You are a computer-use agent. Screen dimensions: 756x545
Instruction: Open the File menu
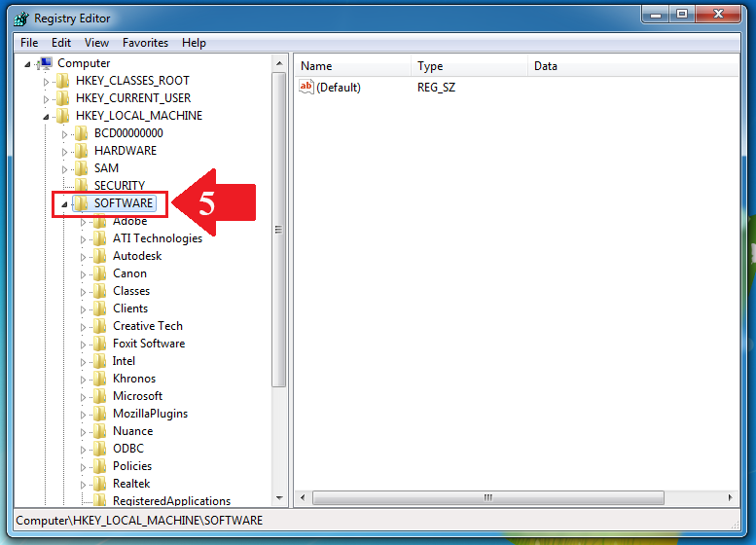(29, 43)
